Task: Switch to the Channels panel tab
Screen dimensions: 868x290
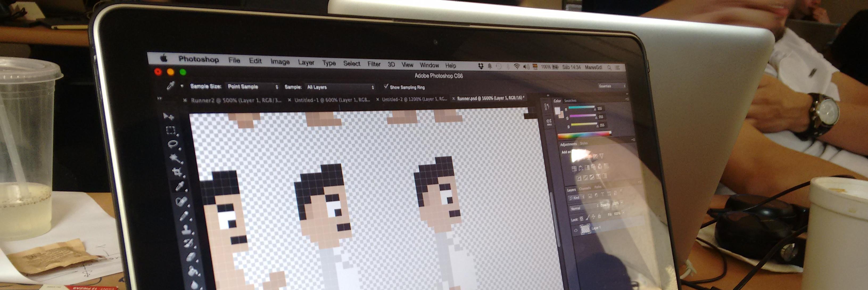Action: (585, 188)
